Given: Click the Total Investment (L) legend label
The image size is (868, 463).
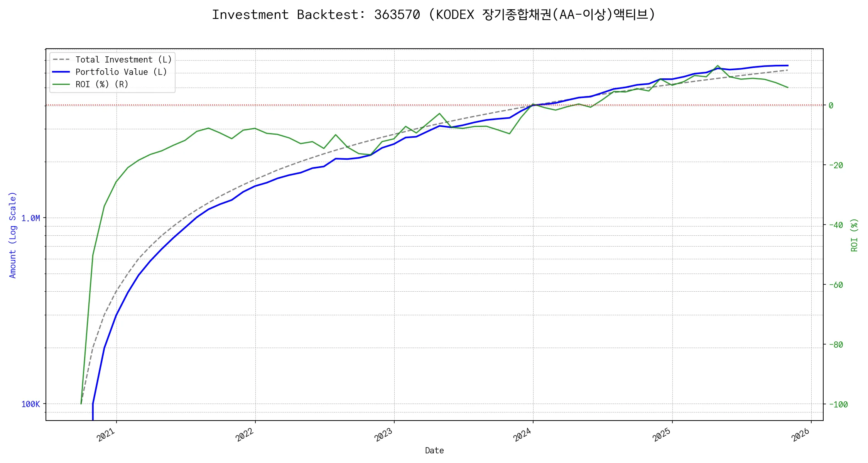Looking at the screenshot, I should tap(123, 60).
